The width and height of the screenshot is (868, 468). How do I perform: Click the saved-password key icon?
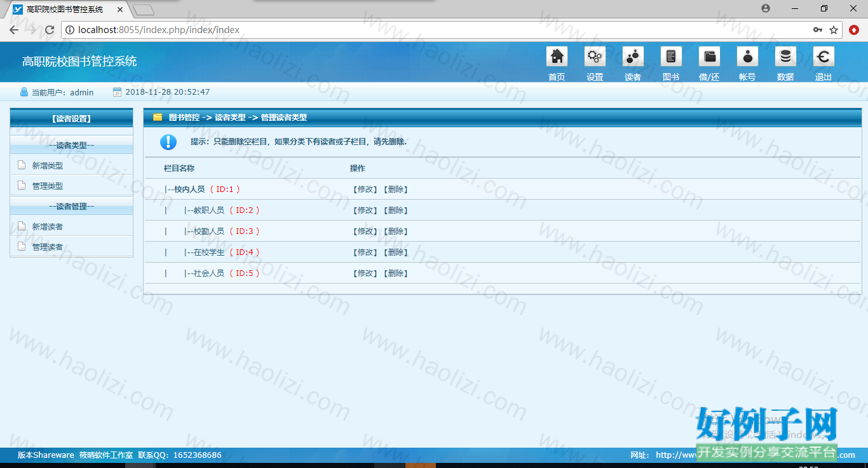(818, 30)
